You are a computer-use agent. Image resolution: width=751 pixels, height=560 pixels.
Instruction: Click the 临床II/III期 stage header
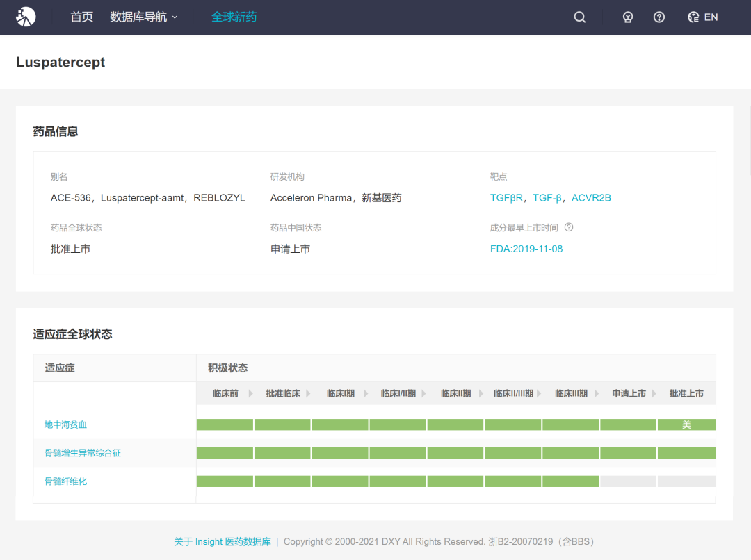point(513,393)
